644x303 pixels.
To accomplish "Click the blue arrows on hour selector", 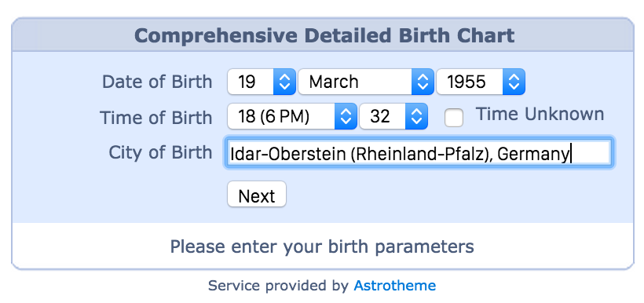I will click(346, 116).
